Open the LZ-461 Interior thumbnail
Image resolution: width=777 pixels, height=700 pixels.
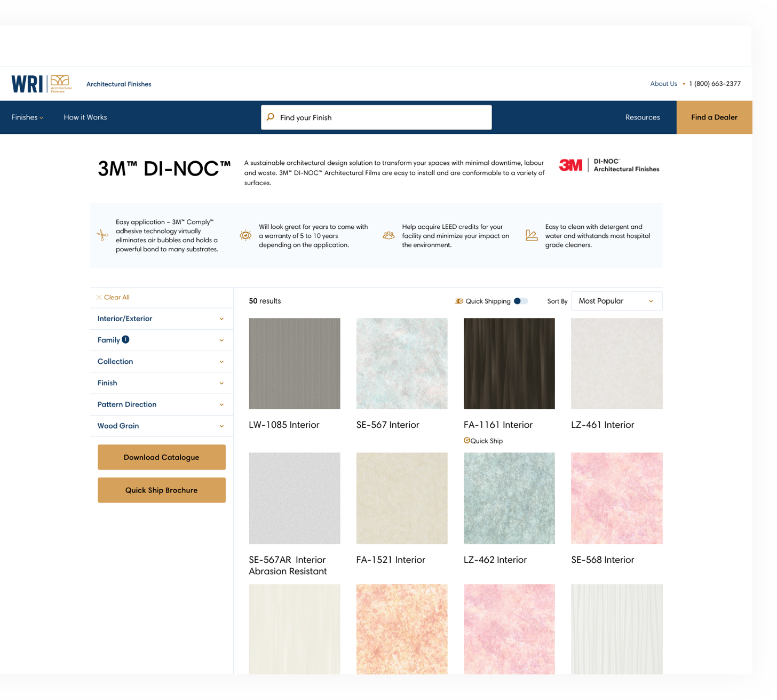click(617, 364)
